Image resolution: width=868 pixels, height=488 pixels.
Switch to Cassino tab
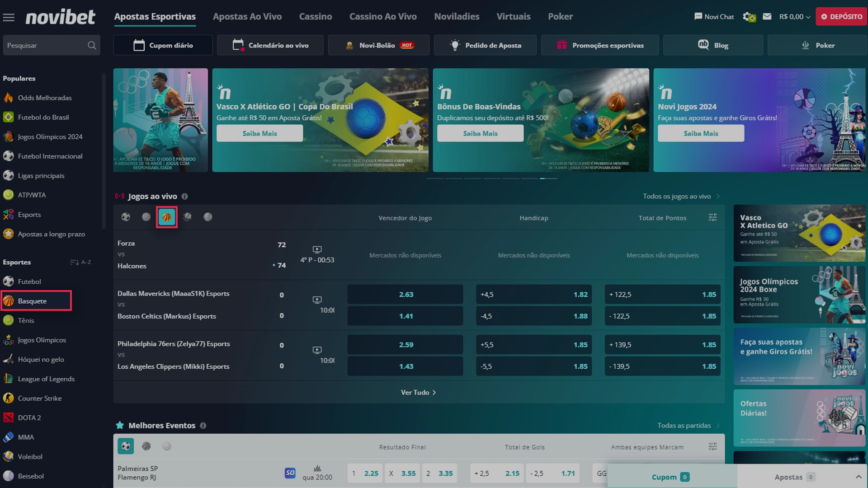pos(316,17)
